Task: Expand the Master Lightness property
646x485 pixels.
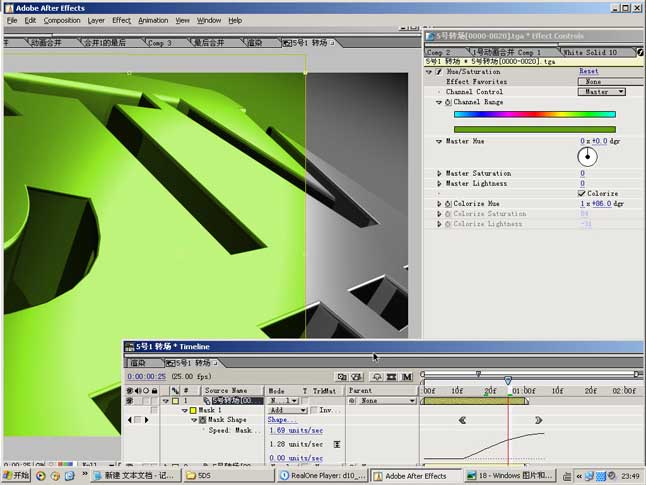Action: pos(439,183)
